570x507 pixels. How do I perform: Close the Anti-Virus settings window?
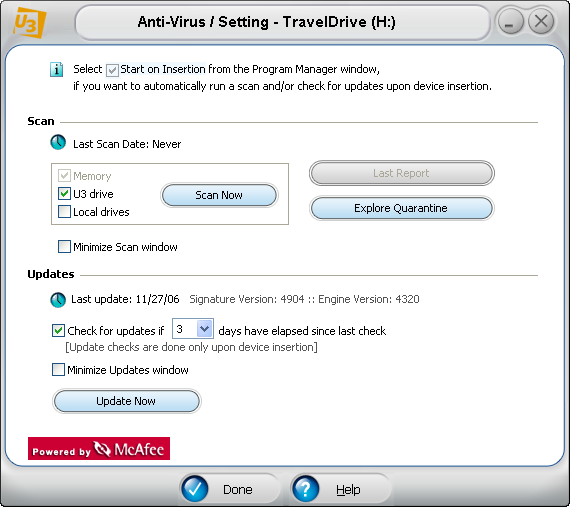pyautogui.click(x=541, y=21)
